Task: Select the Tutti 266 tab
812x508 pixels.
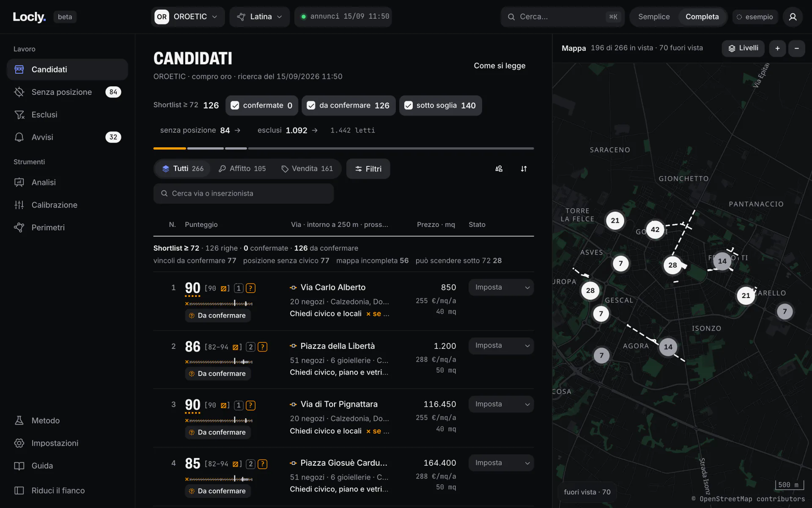Action: [x=183, y=168]
